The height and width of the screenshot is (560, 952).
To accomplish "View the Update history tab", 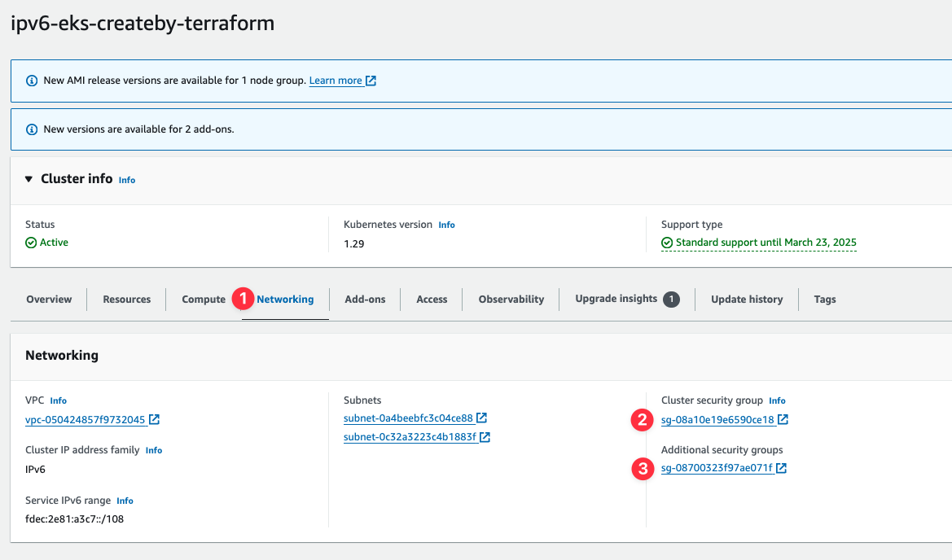I will click(x=747, y=299).
